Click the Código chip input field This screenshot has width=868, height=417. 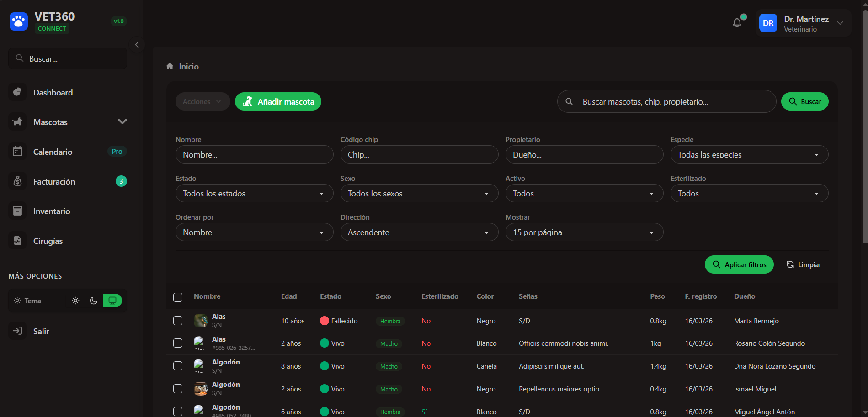[x=419, y=155]
